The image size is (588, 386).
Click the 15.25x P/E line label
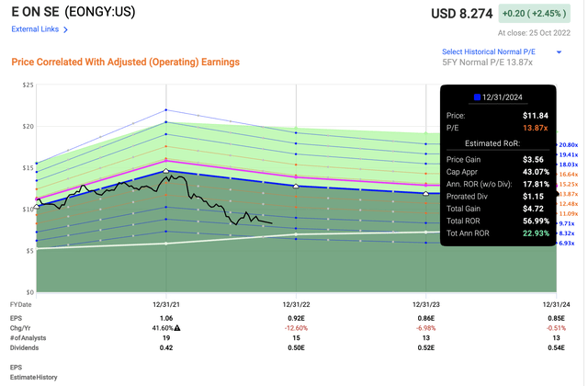click(x=569, y=184)
